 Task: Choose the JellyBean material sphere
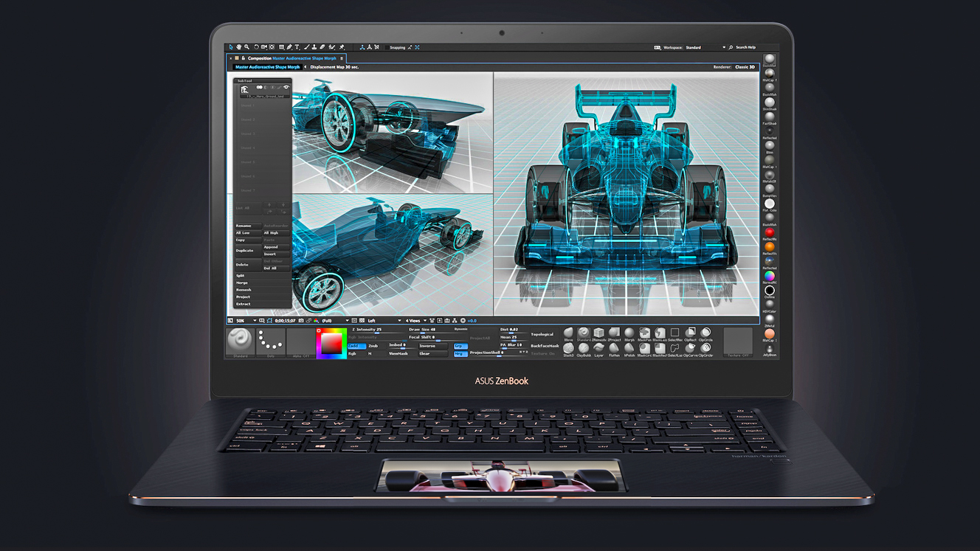coord(770,348)
